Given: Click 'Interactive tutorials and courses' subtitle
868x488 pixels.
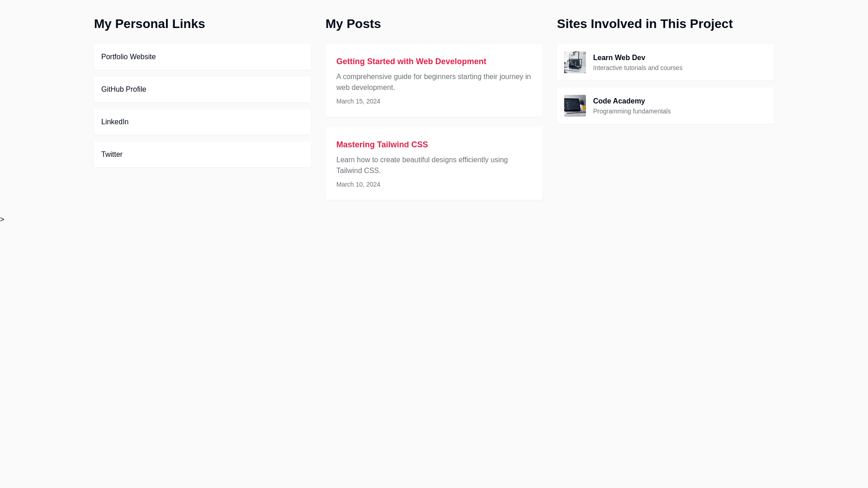Looking at the screenshot, I should [637, 68].
